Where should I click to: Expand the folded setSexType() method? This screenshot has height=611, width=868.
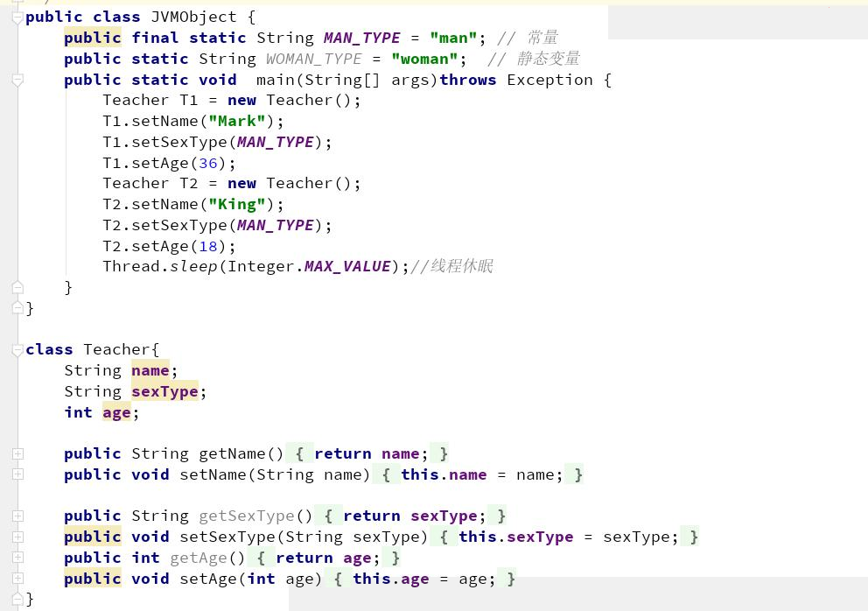17,537
